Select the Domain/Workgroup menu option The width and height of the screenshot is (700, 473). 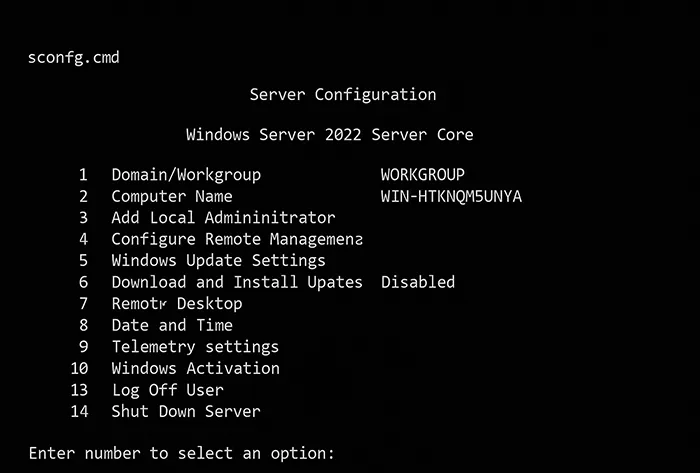(185, 175)
